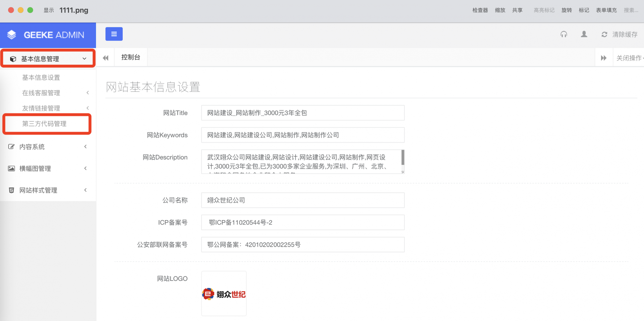Click the 横幅图管理 picture icon
This screenshot has width=644, height=321.
pyautogui.click(x=11, y=169)
